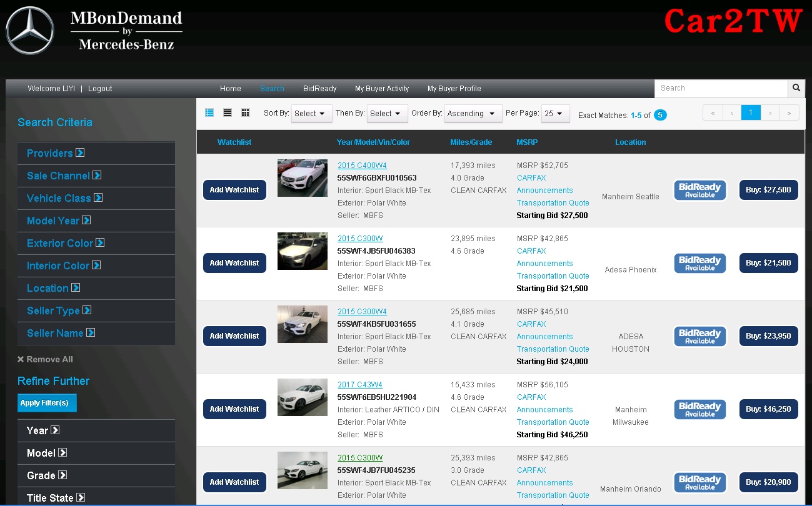The image size is (812, 506).
Task: Click Buy: $46,250 button
Action: pyautogui.click(x=768, y=409)
